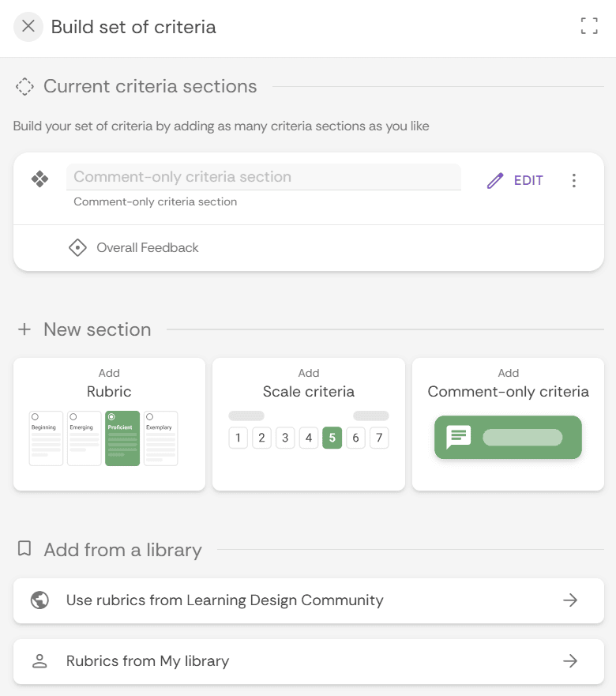Select the Proficient card in the Rubric preview
Viewport: 616px width, 696px height.
pyautogui.click(x=122, y=438)
